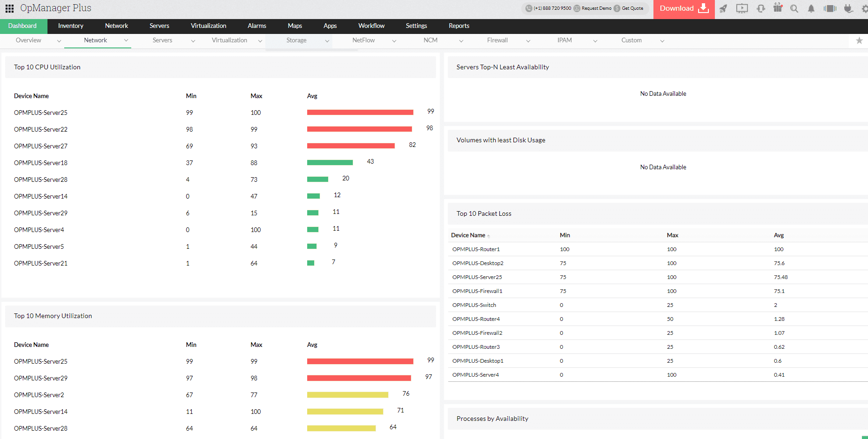The height and width of the screenshot is (439, 868).
Task: Click the red Download button
Action: point(683,9)
